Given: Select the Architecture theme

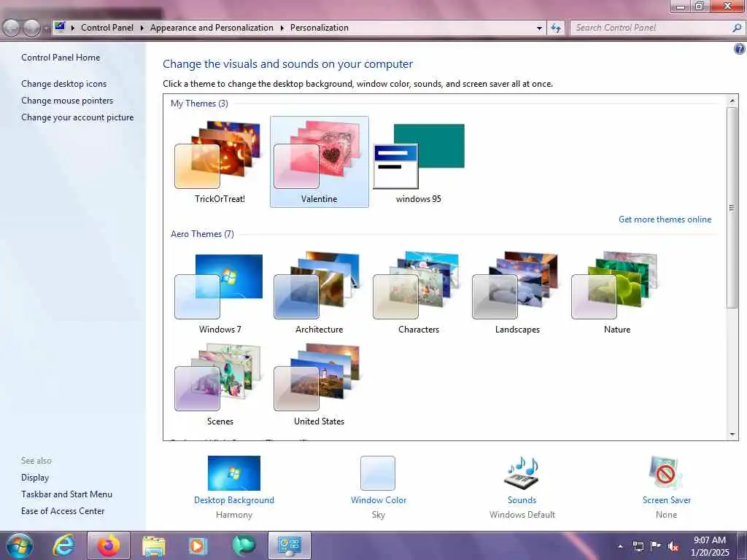Looking at the screenshot, I should coord(319,293).
